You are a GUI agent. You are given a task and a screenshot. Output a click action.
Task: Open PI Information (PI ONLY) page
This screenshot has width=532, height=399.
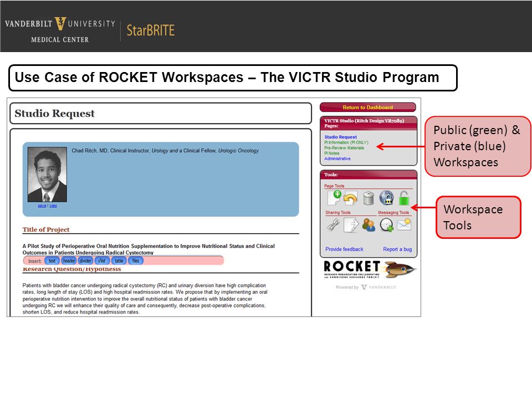point(346,142)
